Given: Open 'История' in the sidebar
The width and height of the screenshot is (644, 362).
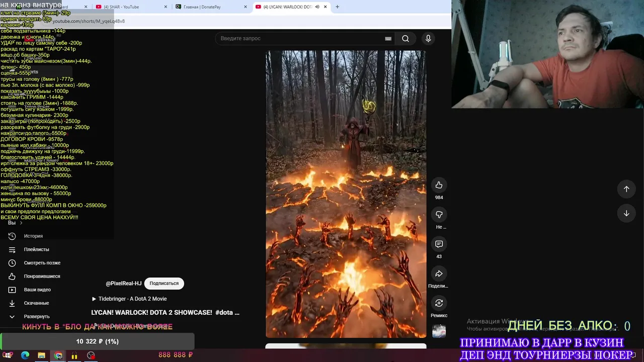Looking at the screenshot, I should coord(33,236).
